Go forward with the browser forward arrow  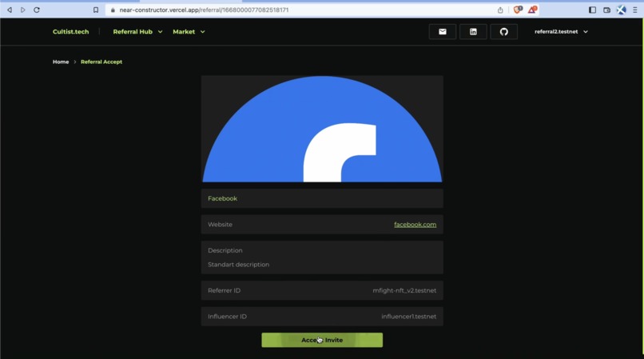(x=23, y=10)
